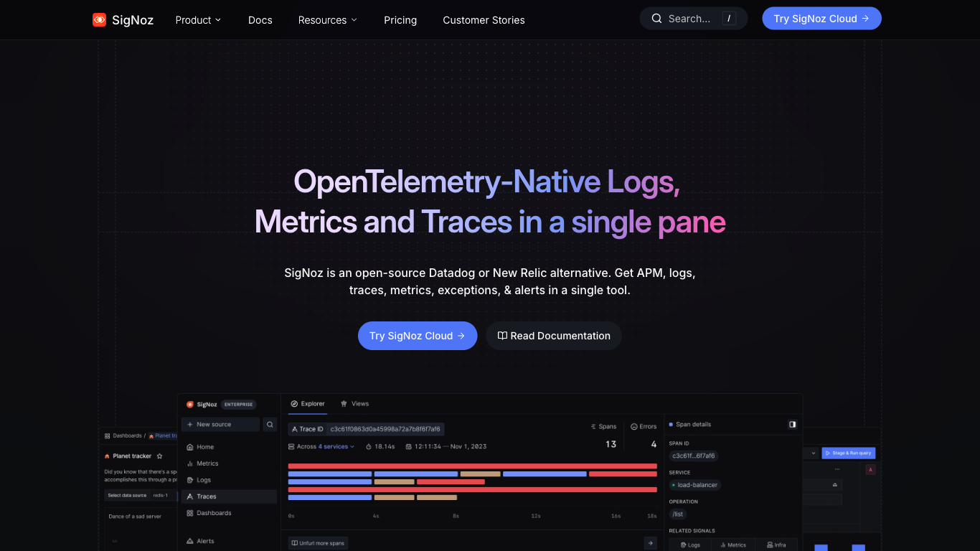Click the arrow button right of Unfurl more spans
The height and width of the screenshot is (551, 980).
[x=650, y=543]
